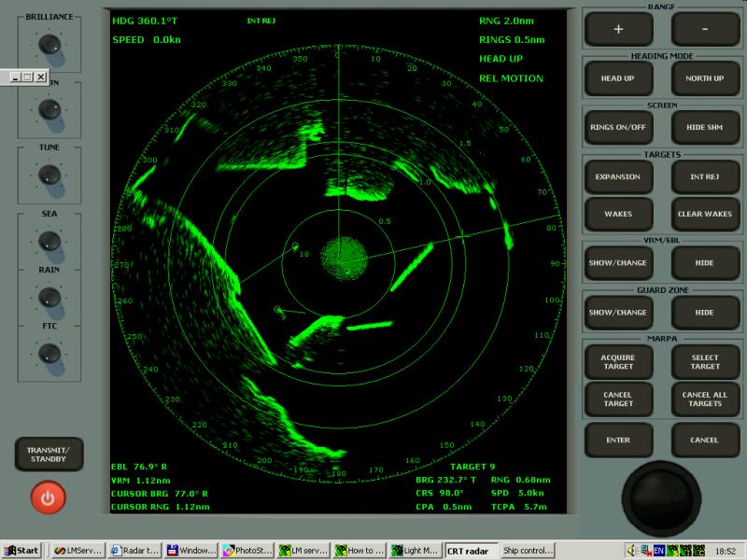
Task: Show or change the Guard Zone
Action: point(618,313)
